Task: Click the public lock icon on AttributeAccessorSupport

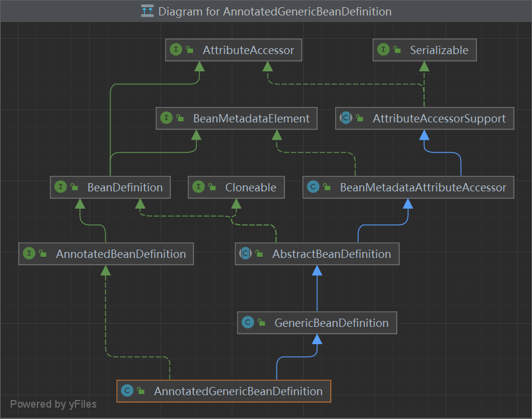Action: pyautogui.click(x=360, y=118)
